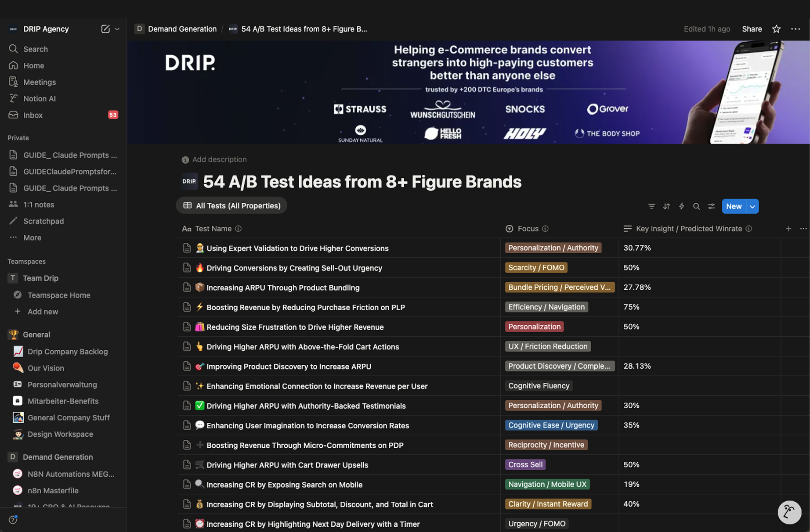810x532 pixels.
Task: Open Drip Company Backlog page
Action: (67, 352)
